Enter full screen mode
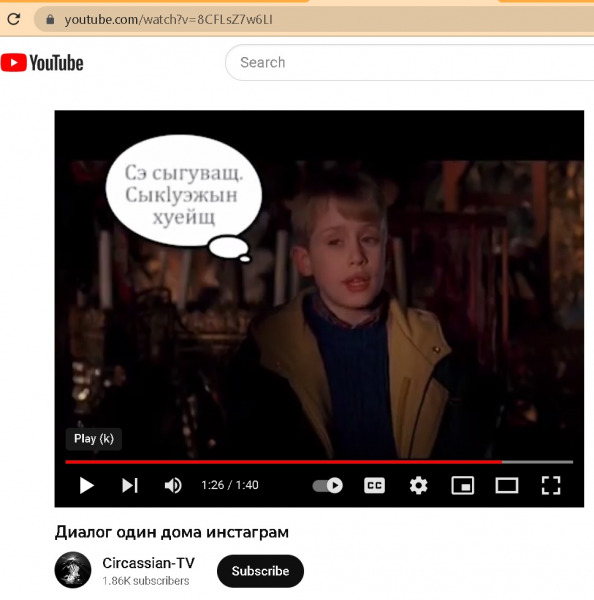The image size is (594, 600). [x=551, y=486]
